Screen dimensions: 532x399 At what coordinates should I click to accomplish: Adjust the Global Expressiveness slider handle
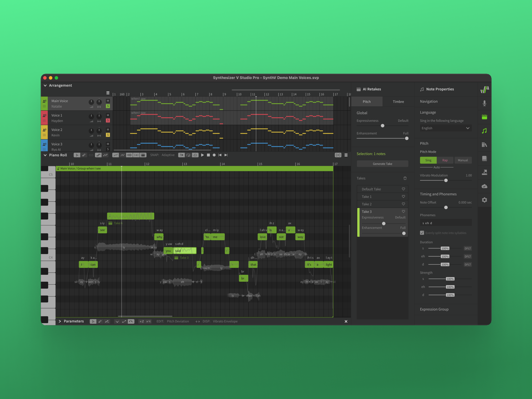(383, 126)
